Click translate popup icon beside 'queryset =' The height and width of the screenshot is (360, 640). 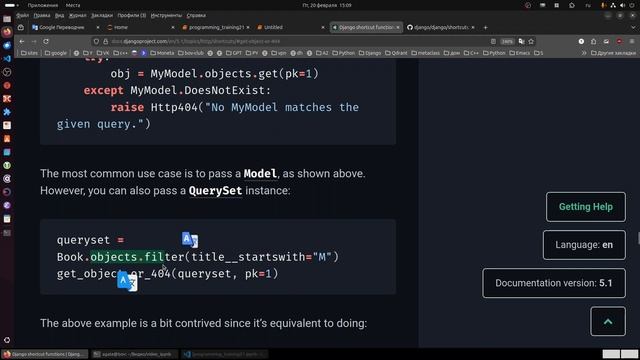190,239
